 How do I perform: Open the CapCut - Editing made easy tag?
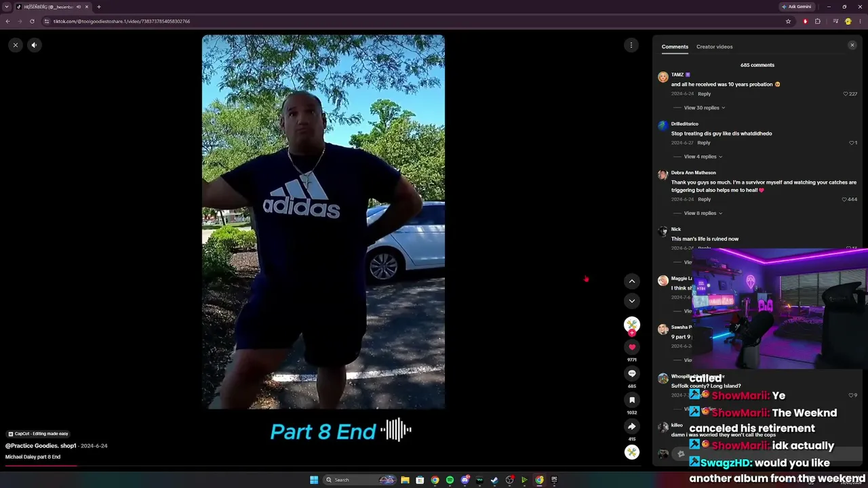click(x=38, y=434)
